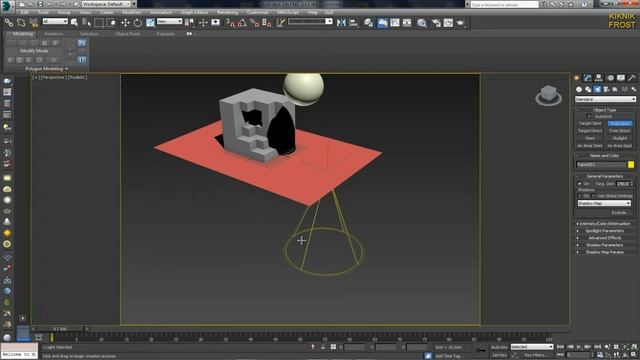
Task: Click the Bind to Space Warp icon
Action: pos(33,23)
